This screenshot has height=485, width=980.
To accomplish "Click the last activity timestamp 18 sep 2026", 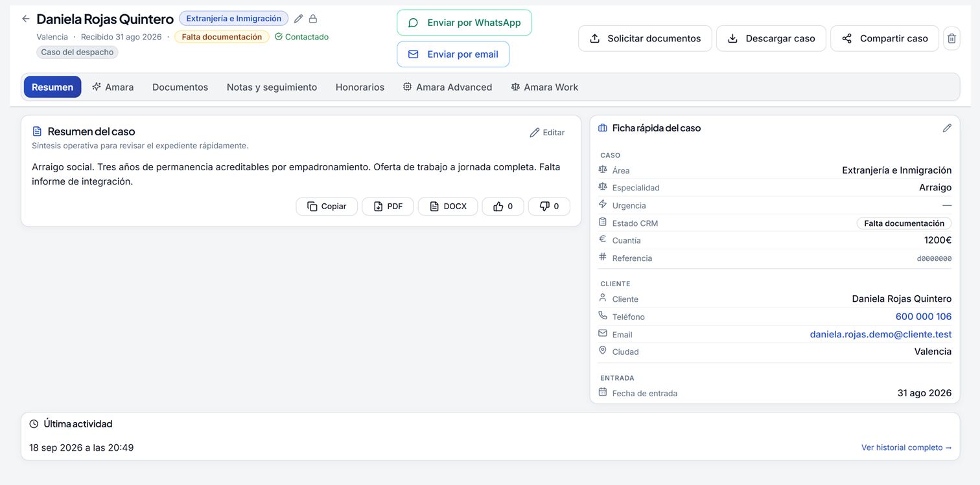I will (x=82, y=447).
